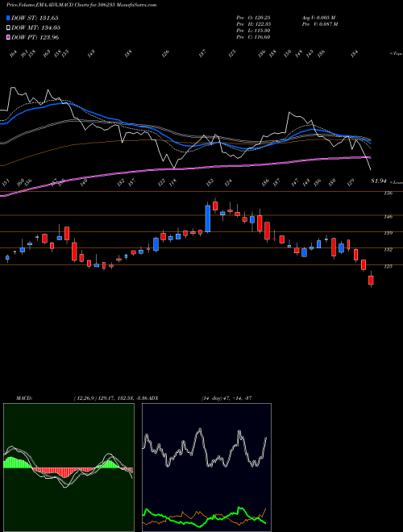
Task: Click the blue DOW ST legend swatch
Action: (8, 18)
